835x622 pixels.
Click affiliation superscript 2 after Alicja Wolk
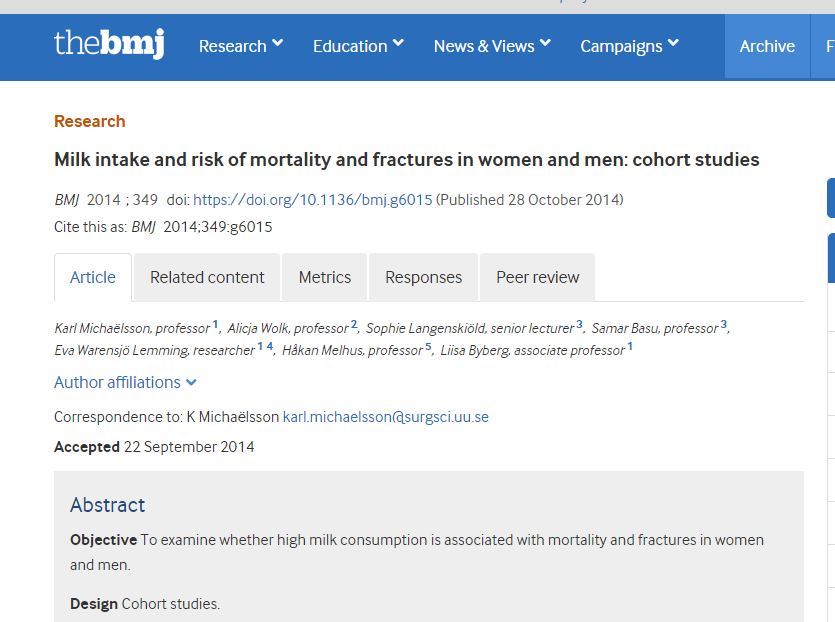coord(354,325)
